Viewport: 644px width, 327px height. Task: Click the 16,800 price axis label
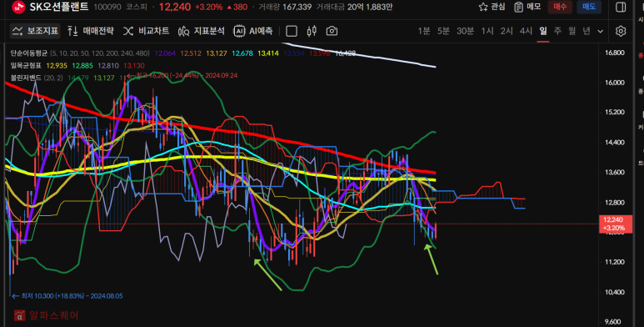pyautogui.click(x=615, y=53)
